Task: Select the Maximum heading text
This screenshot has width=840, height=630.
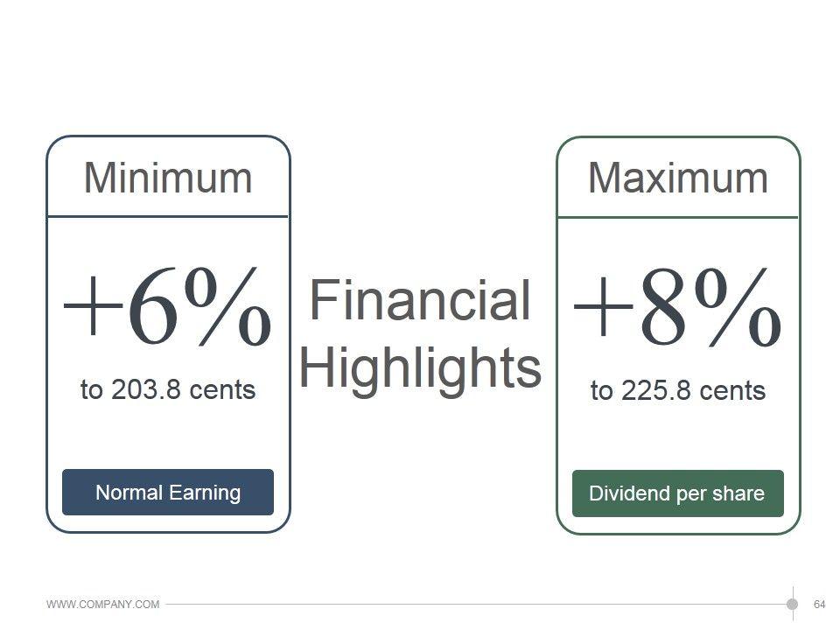Action: (678, 178)
